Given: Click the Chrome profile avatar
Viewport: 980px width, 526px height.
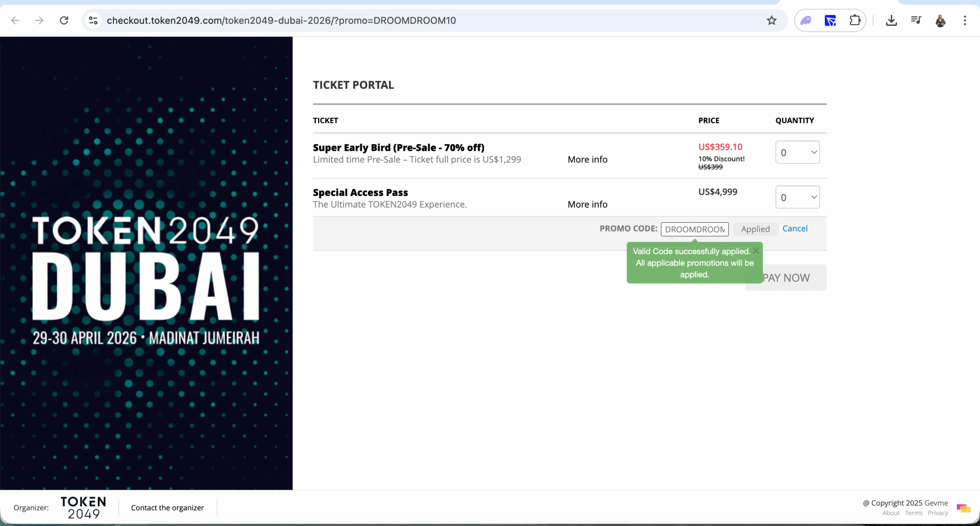Looking at the screenshot, I should [941, 21].
